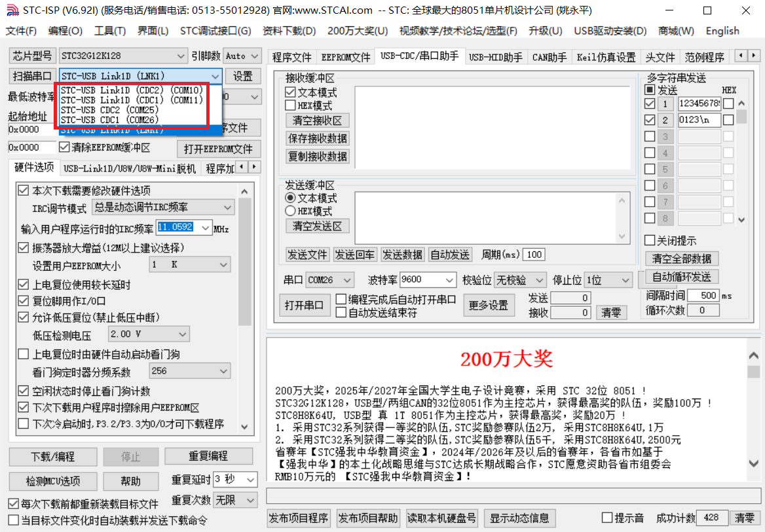Viewport: 765px width, 532px height.
Task: Click down arrow of 200万大奖 info panel scrollbar
Action: point(754,463)
